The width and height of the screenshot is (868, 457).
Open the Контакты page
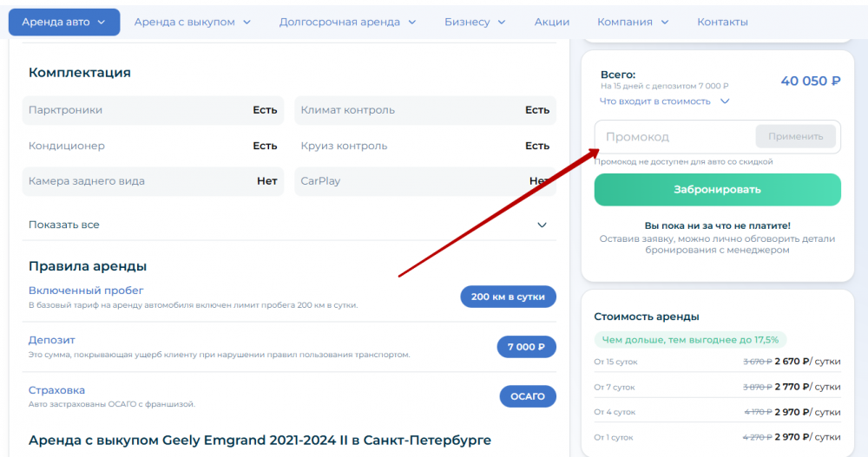pos(722,22)
